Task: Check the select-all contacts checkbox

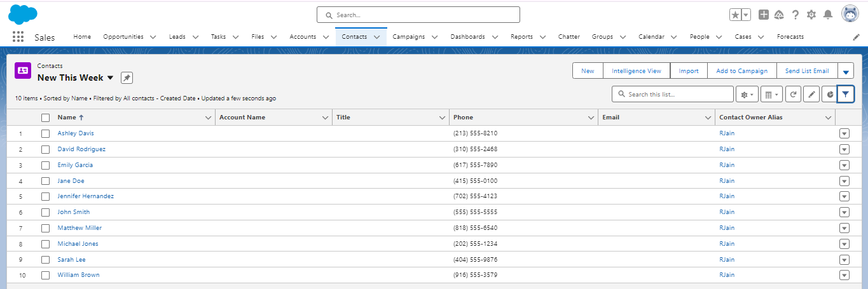Action: click(45, 118)
